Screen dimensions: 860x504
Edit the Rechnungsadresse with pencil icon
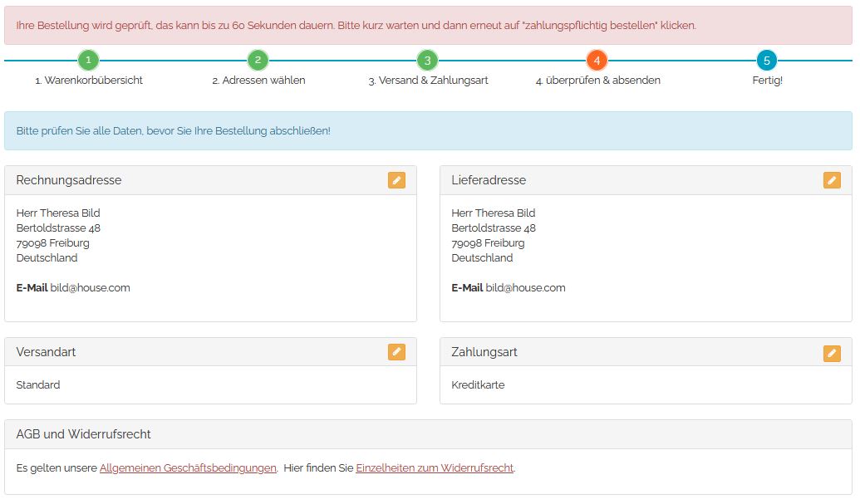tap(396, 180)
